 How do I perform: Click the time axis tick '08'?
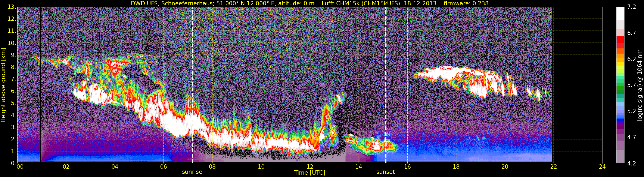(x=212, y=167)
